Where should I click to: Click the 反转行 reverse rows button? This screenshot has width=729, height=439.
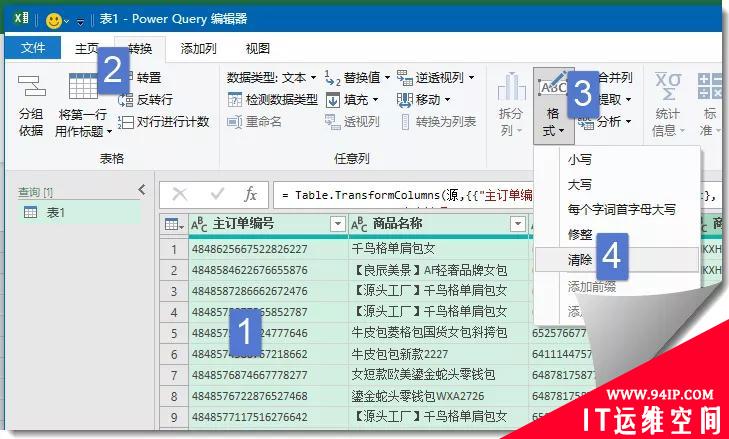146,100
